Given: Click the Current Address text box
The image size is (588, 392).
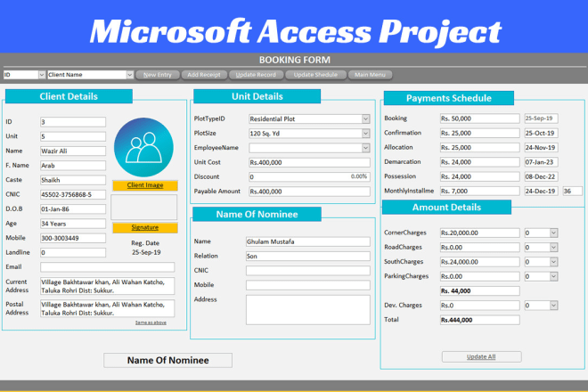Looking at the screenshot, I should (x=107, y=286).
